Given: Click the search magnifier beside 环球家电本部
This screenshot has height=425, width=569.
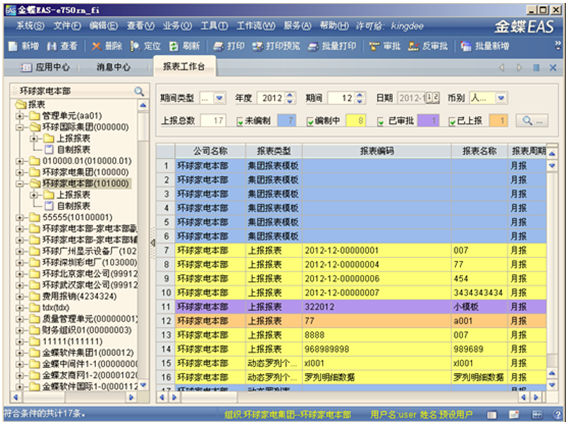Looking at the screenshot, I should coord(139,91).
